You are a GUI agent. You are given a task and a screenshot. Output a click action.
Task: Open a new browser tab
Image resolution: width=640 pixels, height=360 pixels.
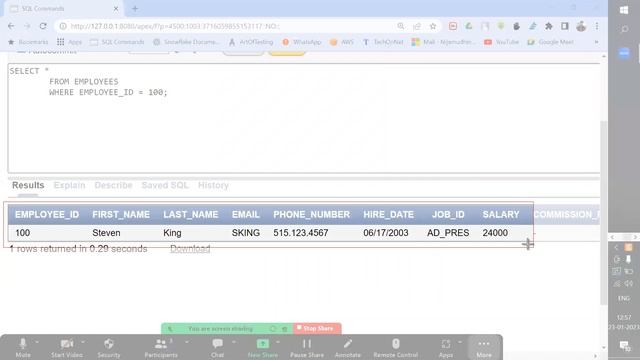pyautogui.click(x=135, y=9)
